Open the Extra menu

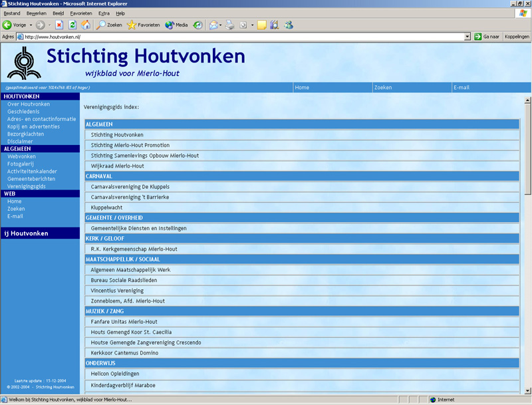(104, 13)
